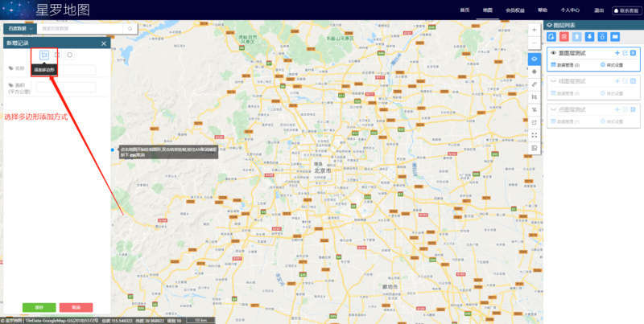Open 样式设置 for 线图层测试

click(x=612, y=93)
